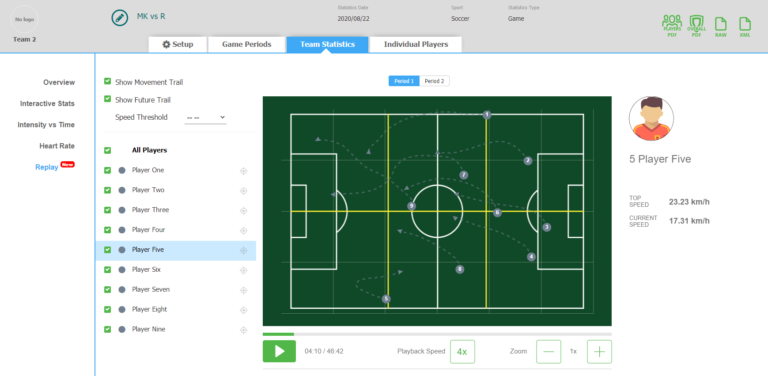
Task: Switch to Period 2
Action: tap(434, 81)
